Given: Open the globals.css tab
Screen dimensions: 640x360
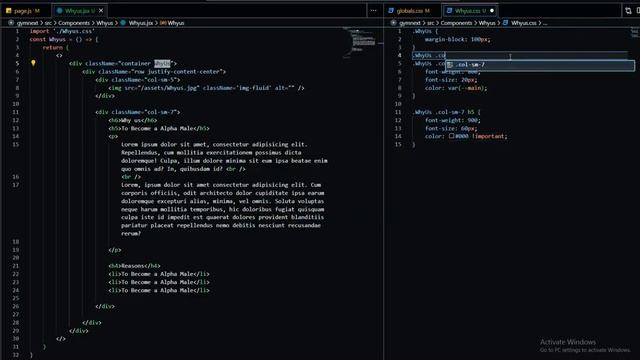Looking at the screenshot, I should pos(413,11).
